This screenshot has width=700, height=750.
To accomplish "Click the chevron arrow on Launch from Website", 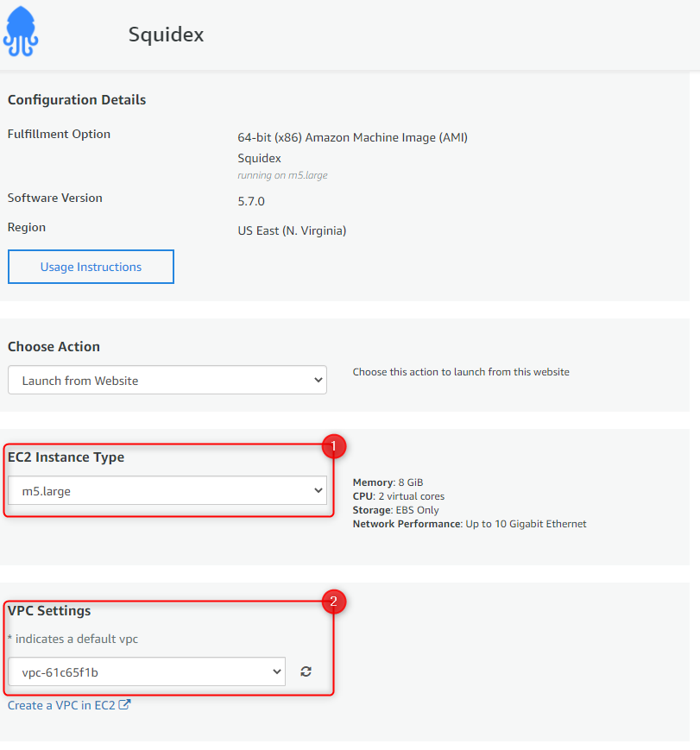I will pos(318,380).
